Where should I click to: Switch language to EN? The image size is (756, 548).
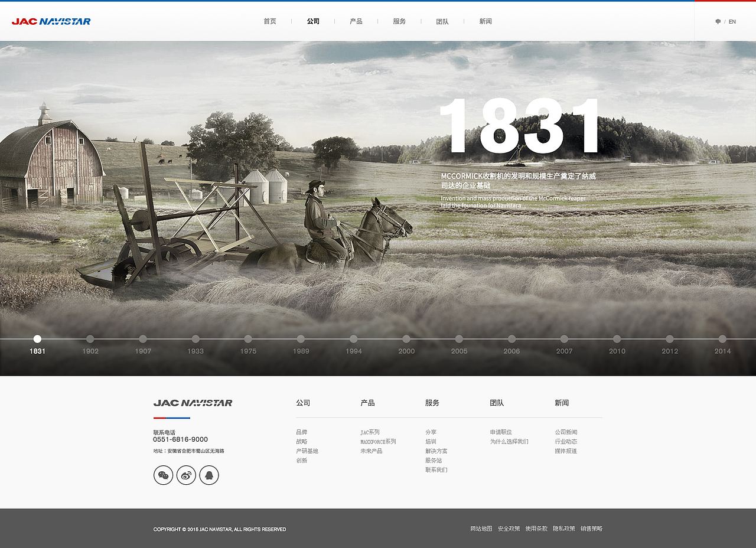coord(732,22)
